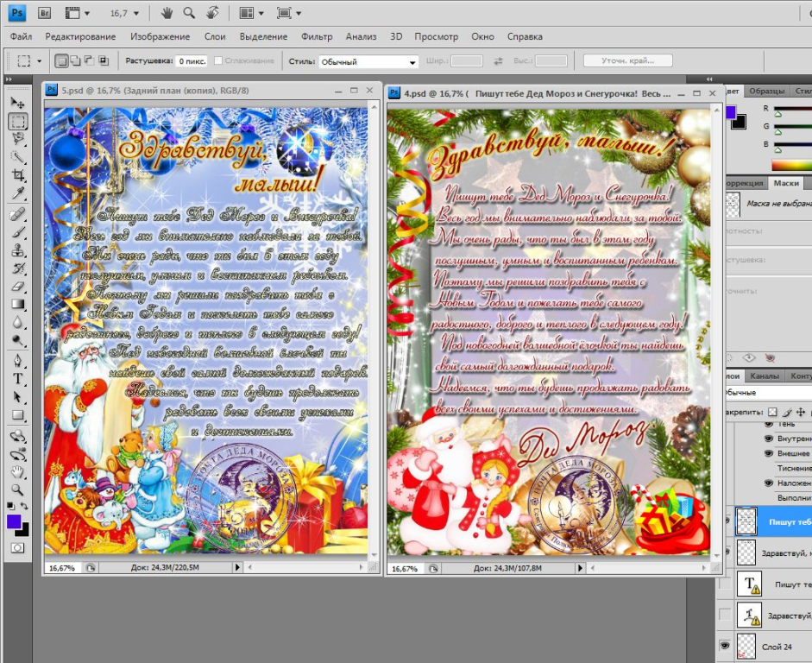The height and width of the screenshot is (663, 812).
Task: Select the Clone Stamp tool
Action: point(17,250)
